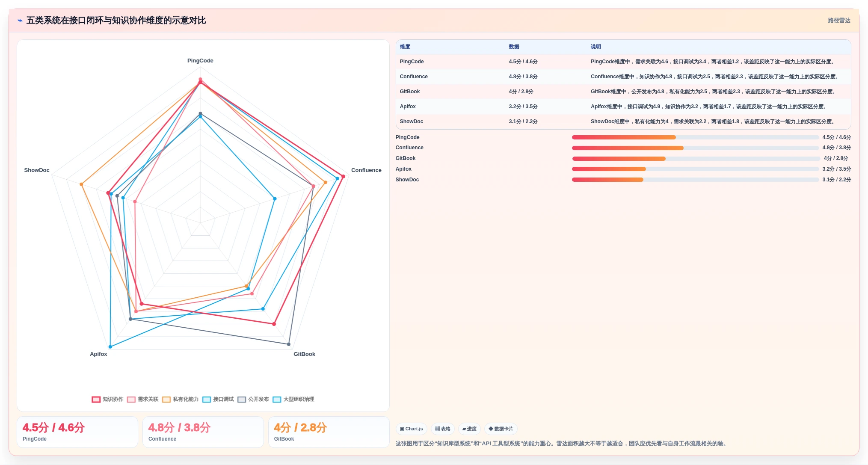868x465 pixels.
Task: Click the 表格 tag chip
Action: 443,429
